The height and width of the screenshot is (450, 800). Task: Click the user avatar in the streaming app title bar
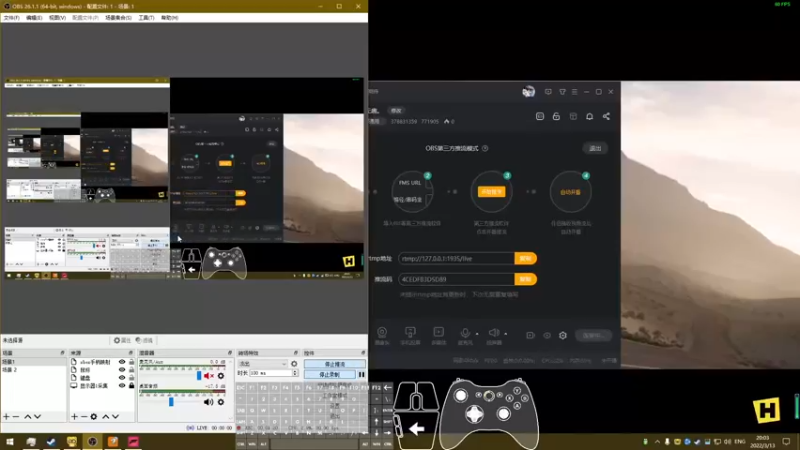coord(529,92)
